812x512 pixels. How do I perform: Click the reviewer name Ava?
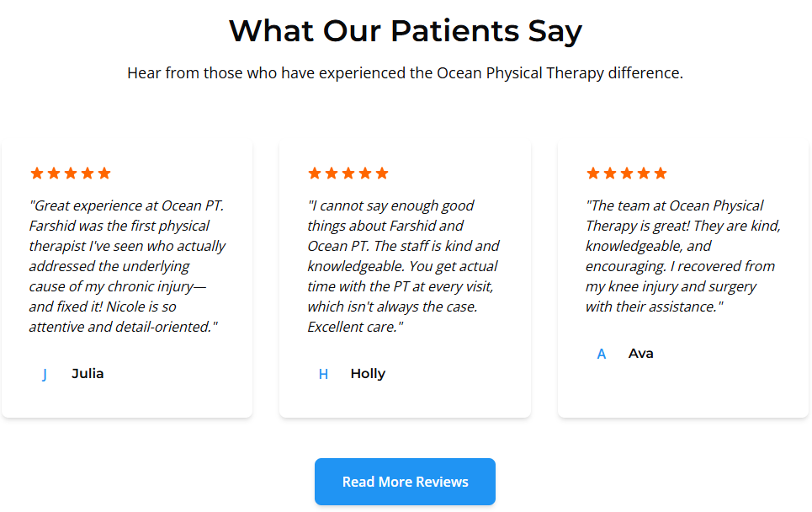tap(640, 354)
